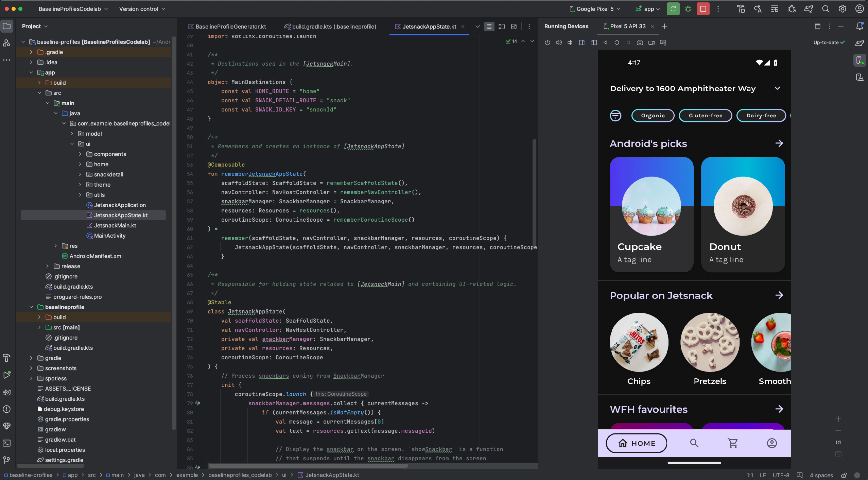Click the Running Devices panel

pyautogui.click(x=566, y=27)
